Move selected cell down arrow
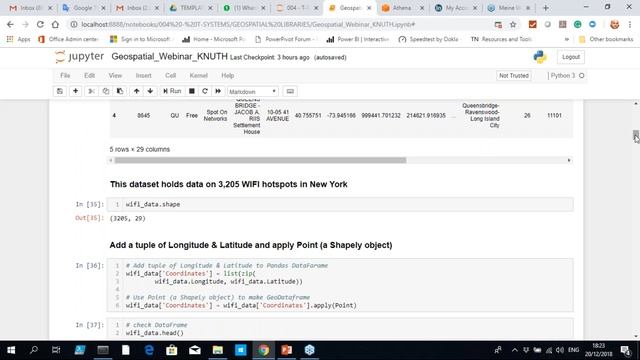Screen dimensions: 640x360 point(150,91)
